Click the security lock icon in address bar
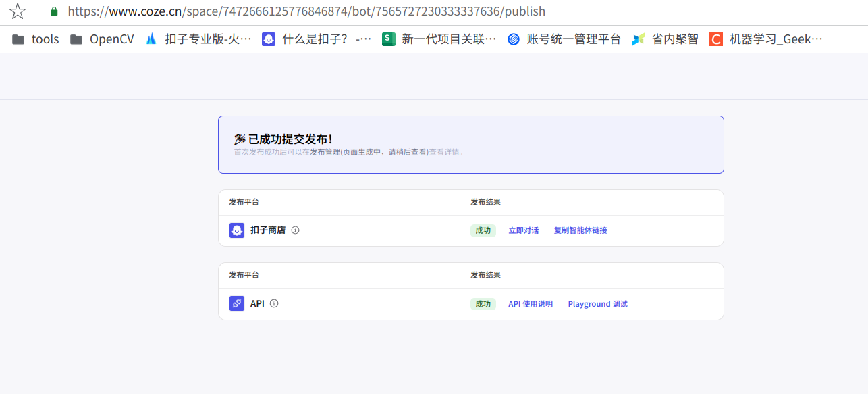 click(53, 11)
